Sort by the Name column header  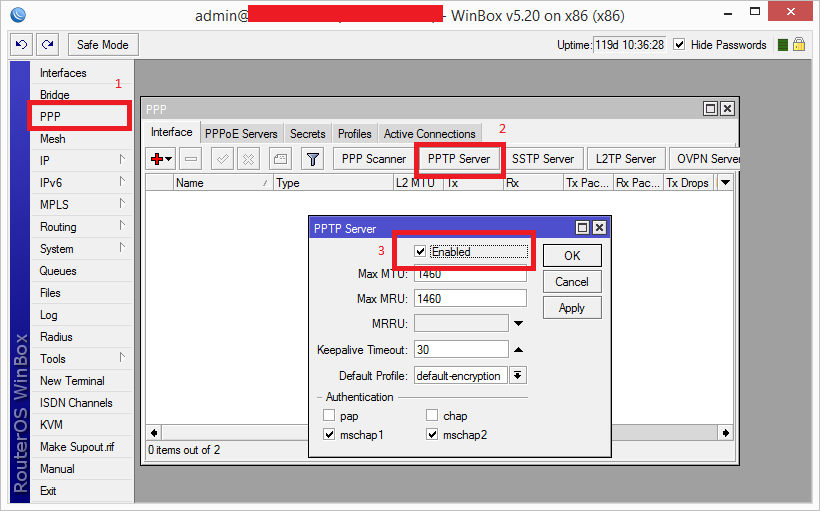(x=223, y=183)
